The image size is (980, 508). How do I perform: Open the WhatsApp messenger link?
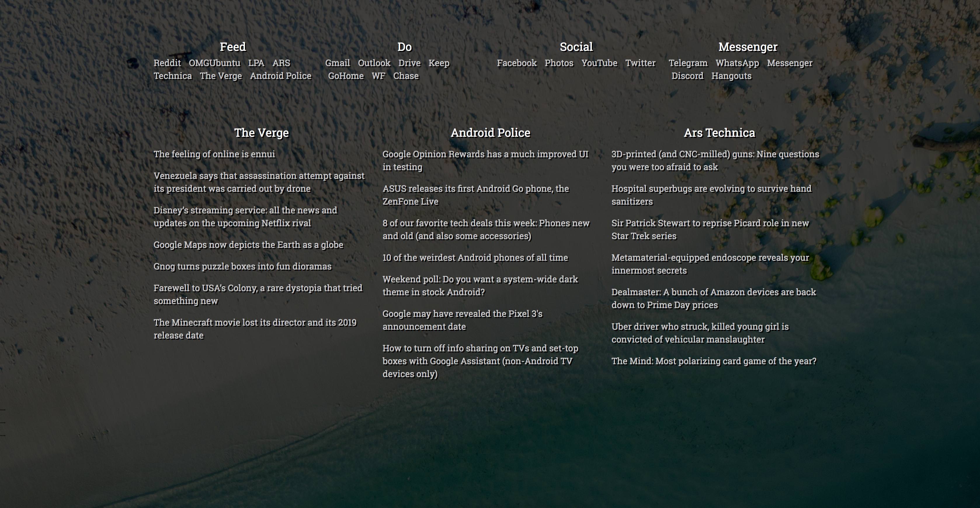(x=737, y=63)
